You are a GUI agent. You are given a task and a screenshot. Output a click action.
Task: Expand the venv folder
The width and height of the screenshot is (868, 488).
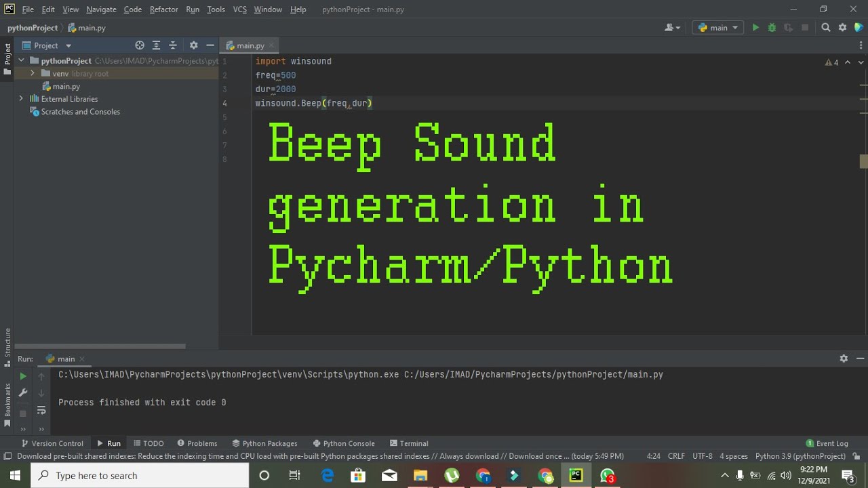point(32,73)
